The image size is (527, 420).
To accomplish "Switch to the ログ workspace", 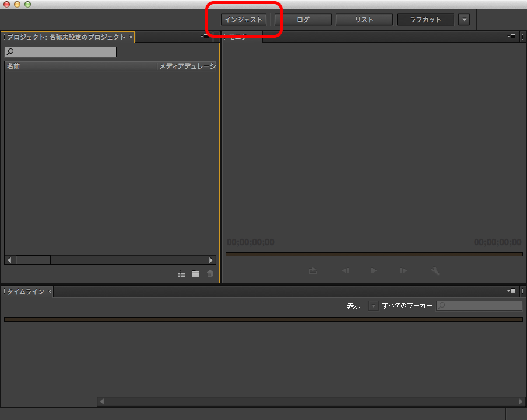I will click(303, 20).
